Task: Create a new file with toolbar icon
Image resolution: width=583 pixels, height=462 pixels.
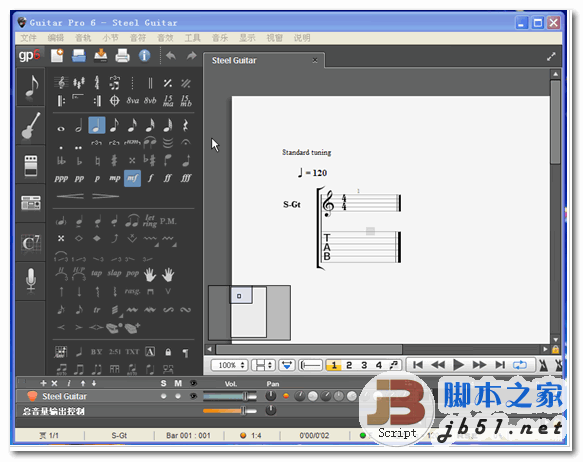Action: coord(57,56)
